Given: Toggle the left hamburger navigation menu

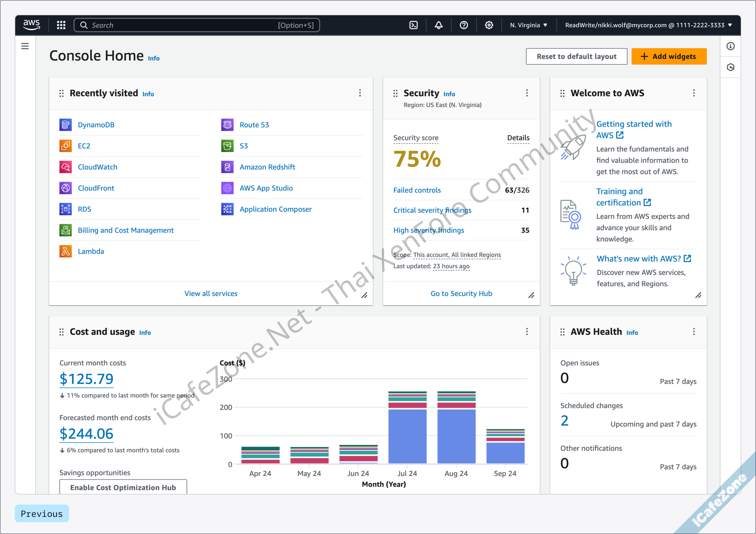Looking at the screenshot, I should tap(25, 46).
